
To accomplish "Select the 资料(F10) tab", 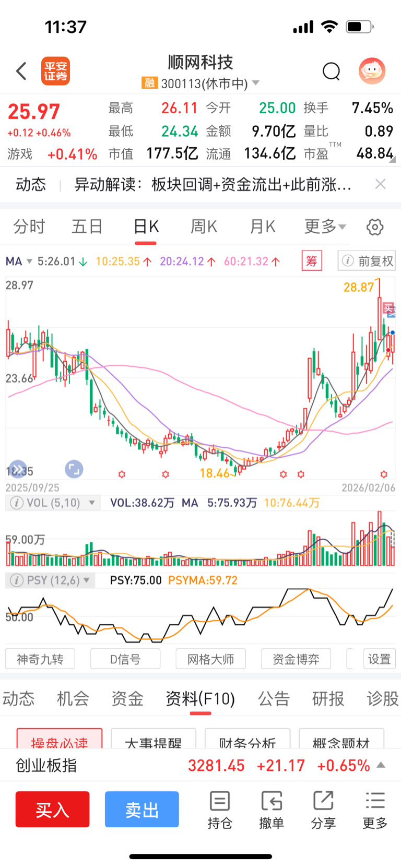I will pyautogui.click(x=200, y=698).
